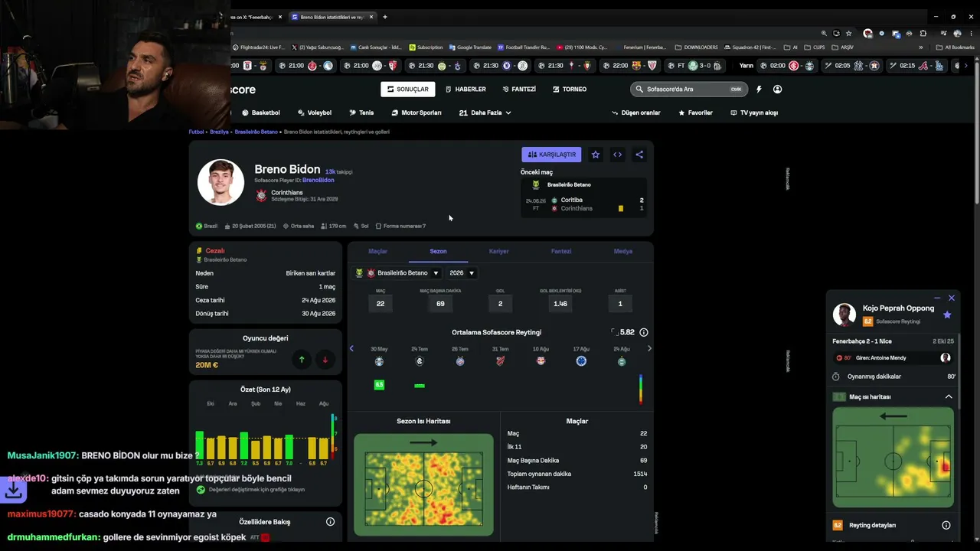This screenshot has height=551, width=980.
Task: Open the user profile icon in header
Action: [777, 90]
